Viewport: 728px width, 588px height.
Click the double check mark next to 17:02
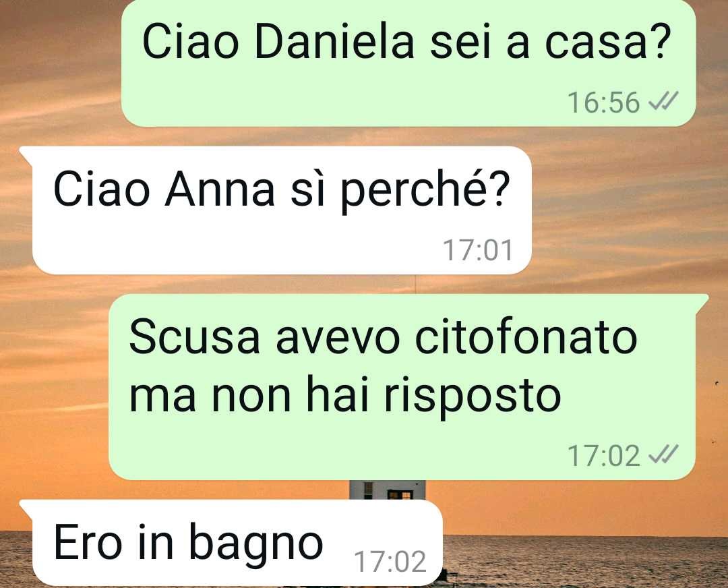coord(664,454)
